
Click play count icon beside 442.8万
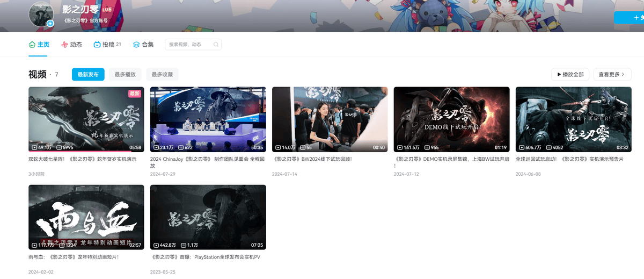(x=156, y=245)
